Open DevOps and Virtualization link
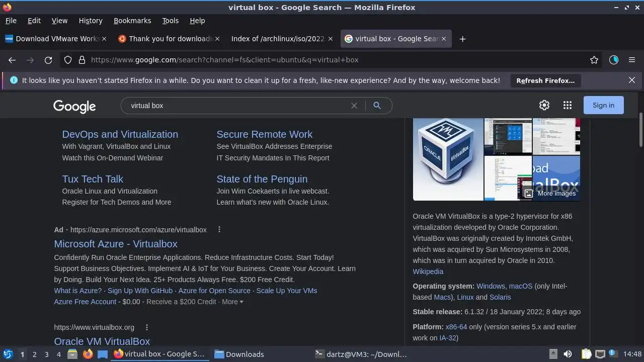644x362 pixels. click(x=120, y=134)
